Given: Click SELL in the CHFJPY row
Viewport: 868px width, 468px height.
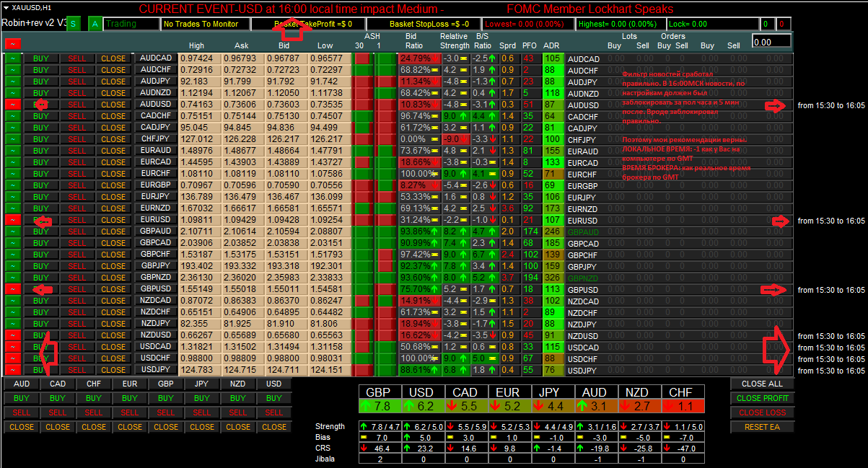Looking at the screenshot, I should pos(77,139).
